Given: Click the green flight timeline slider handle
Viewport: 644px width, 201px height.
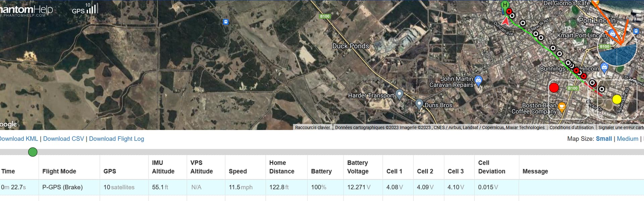Looking at the screenshot, I should (x=33, y=152).
